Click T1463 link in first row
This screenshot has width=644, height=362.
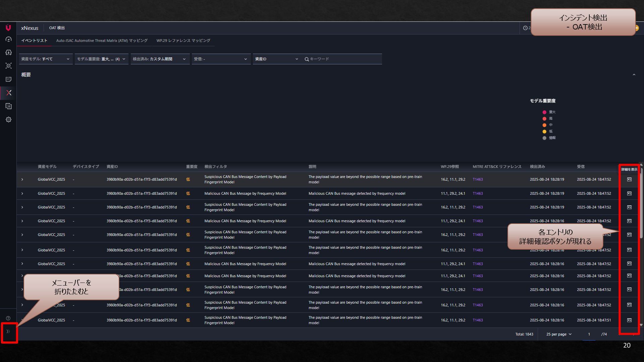[478, 180]
